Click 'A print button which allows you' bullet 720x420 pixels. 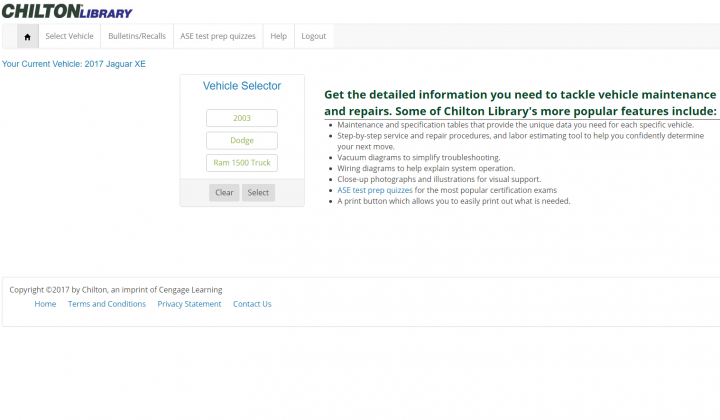[454, 201]
